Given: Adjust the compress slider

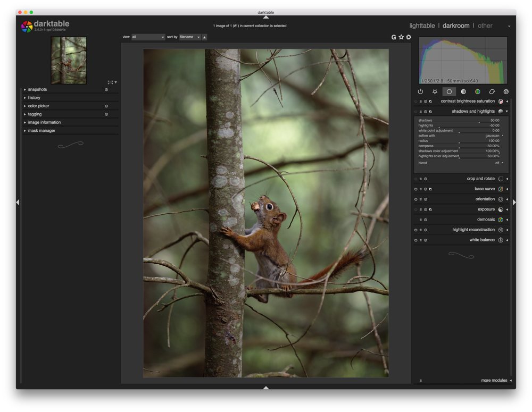Looking at the screenshot, I should pos(459,146).
